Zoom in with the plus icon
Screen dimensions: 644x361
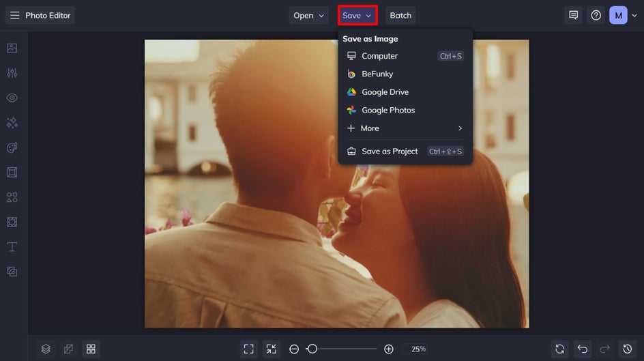coord(389,349)
